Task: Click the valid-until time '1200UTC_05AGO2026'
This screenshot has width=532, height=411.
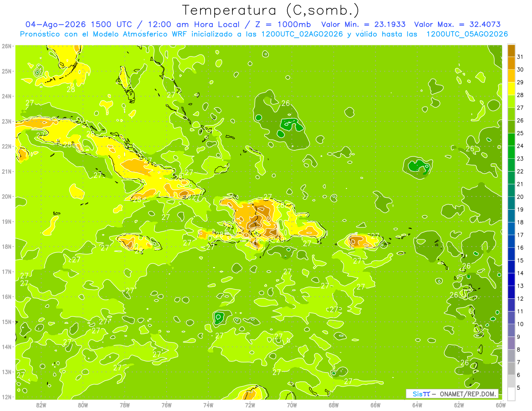Action: point(467,34)
